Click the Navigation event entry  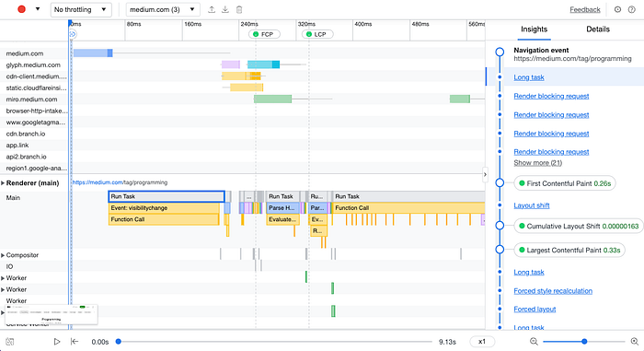coord(572,54)
